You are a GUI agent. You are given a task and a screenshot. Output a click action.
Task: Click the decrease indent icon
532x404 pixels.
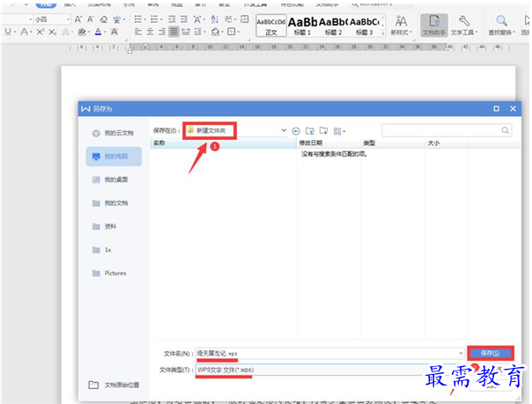(x=172, y=19)
